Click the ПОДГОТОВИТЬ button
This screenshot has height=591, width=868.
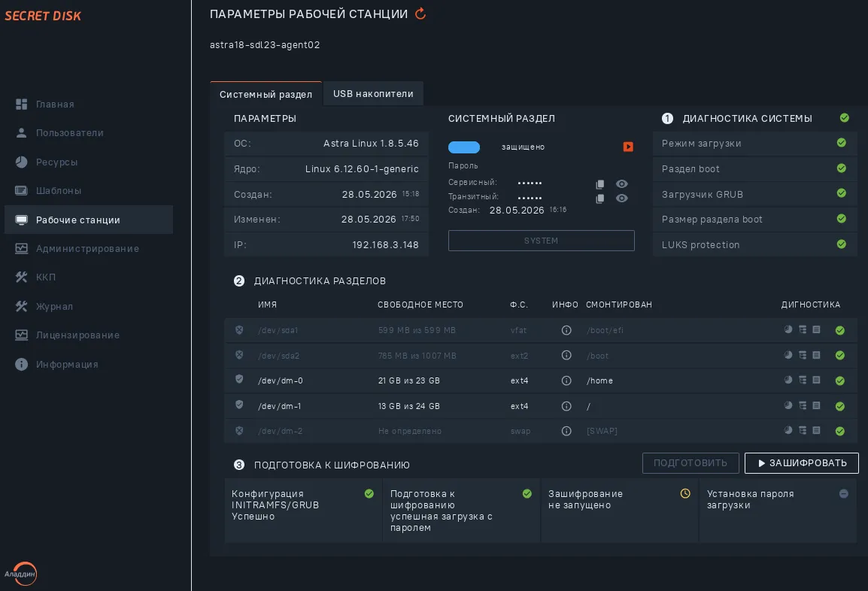coord(690,463)
